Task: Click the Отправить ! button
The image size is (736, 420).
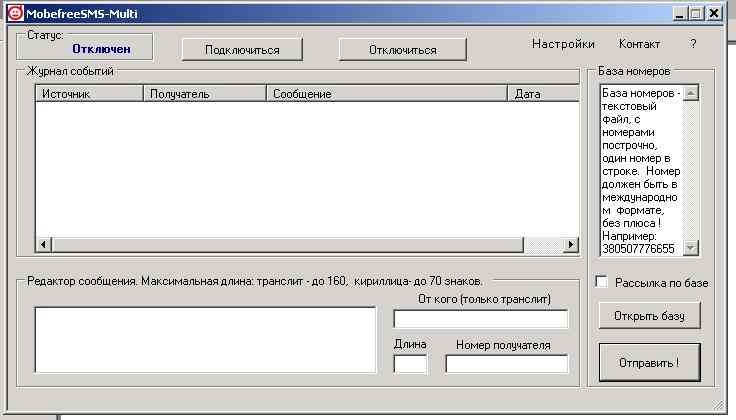Action: coord(649,362)
